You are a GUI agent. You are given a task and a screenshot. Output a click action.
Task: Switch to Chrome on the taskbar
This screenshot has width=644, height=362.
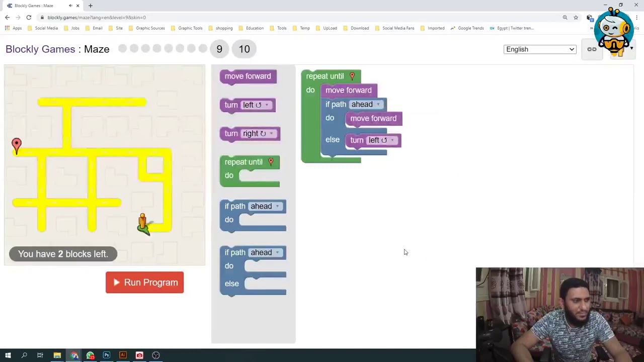(74, 355)
